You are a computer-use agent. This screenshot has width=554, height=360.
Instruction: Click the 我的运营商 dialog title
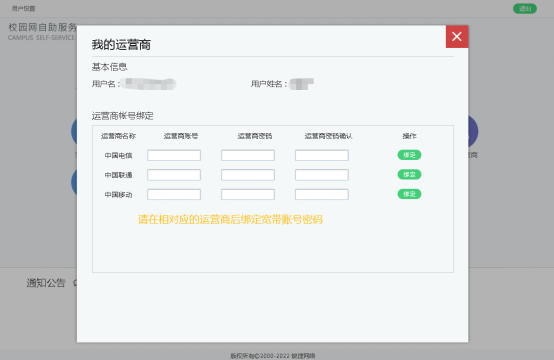(121, 45)
